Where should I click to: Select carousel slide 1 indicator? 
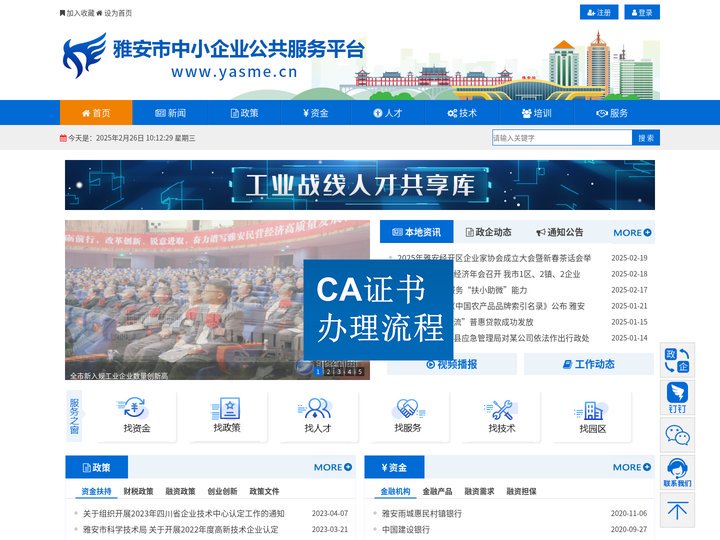(x=318, y=371)
